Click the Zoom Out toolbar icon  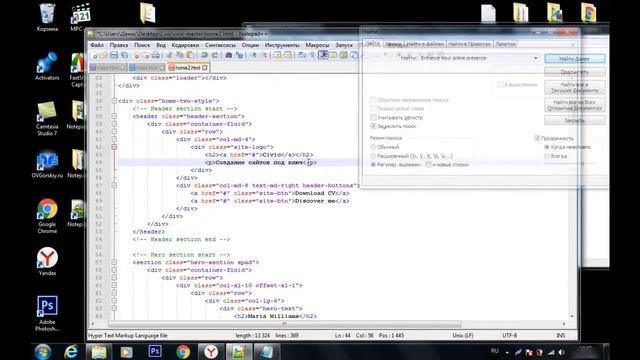click(x=264, y=56)
